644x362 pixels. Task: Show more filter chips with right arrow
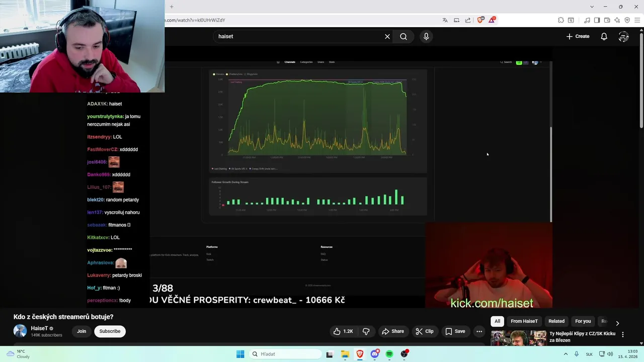click(617, 323)
